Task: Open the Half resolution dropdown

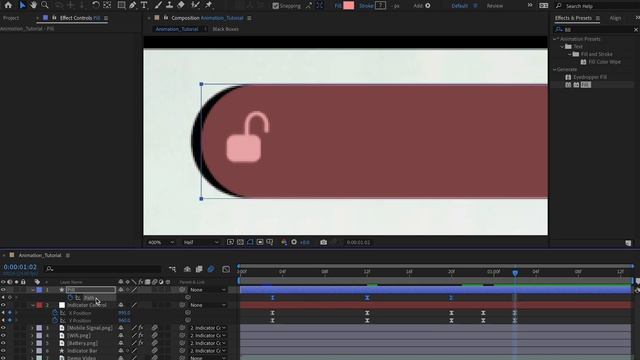Action: tap(201, 242)
